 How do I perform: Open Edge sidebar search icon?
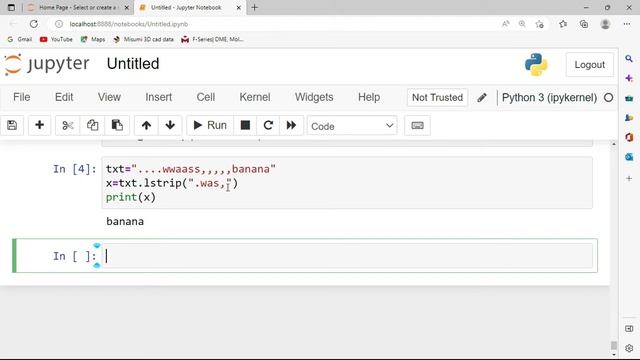(x=629, y=59)
